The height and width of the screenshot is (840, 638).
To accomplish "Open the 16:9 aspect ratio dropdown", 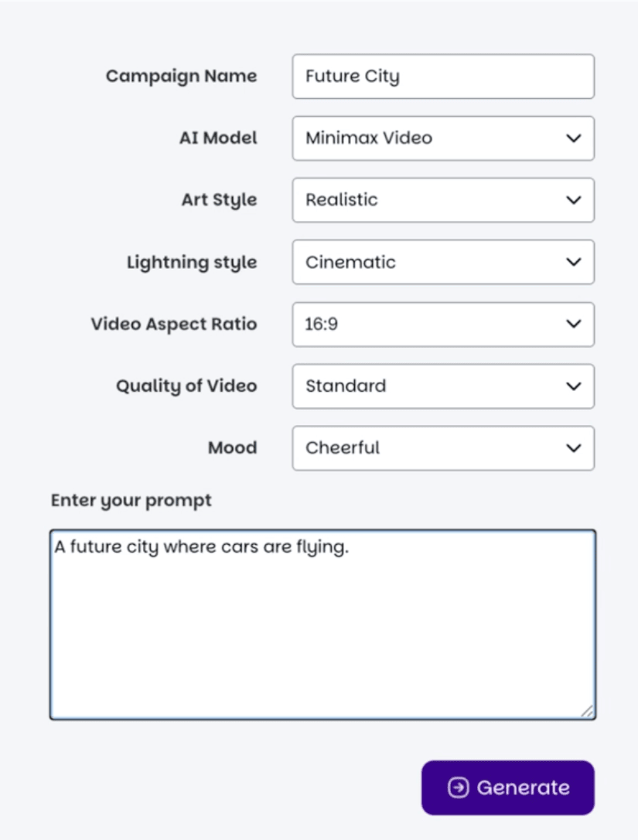I will point(443,324).
